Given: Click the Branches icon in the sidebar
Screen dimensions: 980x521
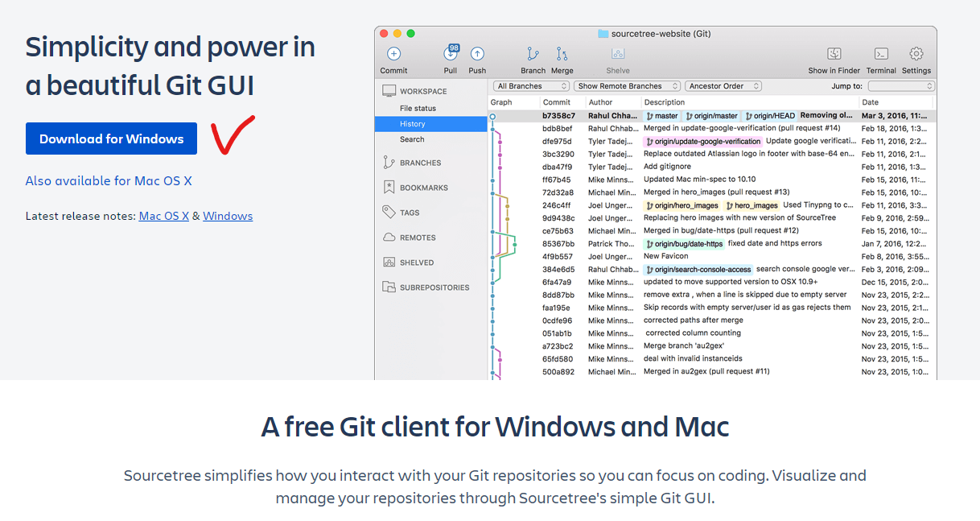Looking at the screenshot, I should [x=389, y=163].
